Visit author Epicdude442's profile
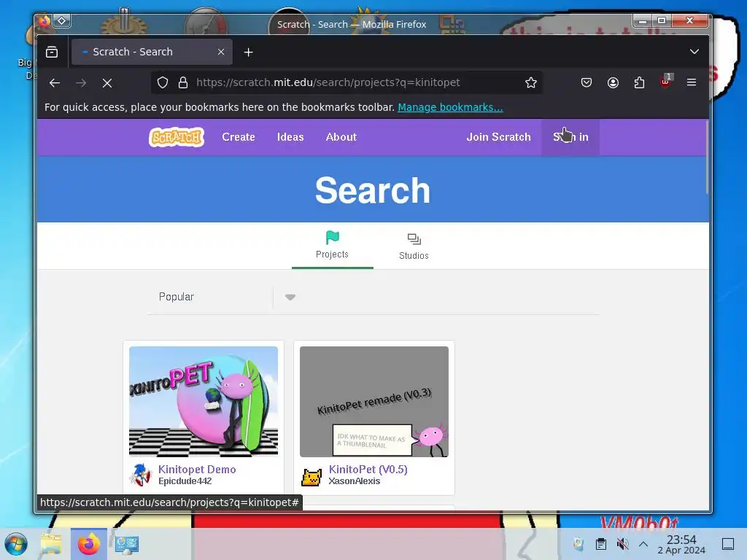The image size is (747, 560). click(x=185, y=481)
